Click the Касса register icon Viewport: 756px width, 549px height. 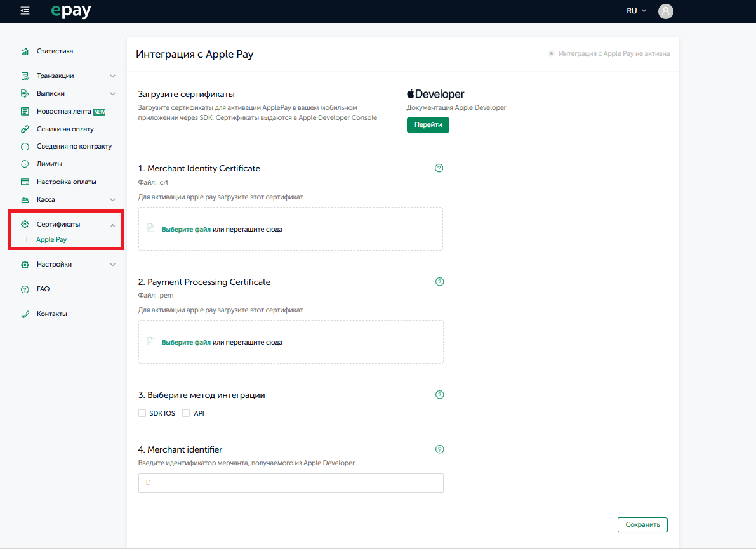click(25, 199)
